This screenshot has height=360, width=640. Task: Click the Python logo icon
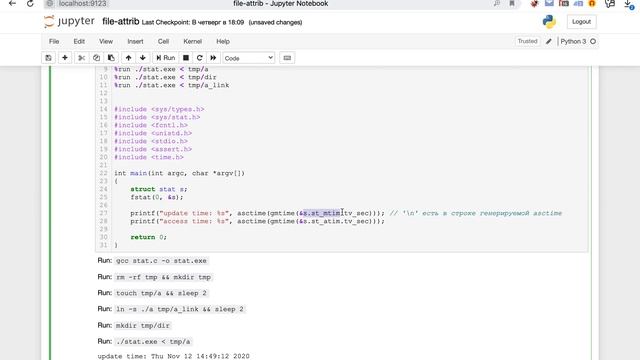549,22
